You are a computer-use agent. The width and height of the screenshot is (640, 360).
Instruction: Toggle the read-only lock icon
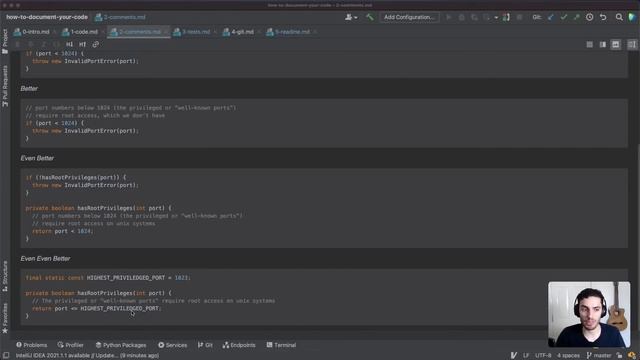619,356
